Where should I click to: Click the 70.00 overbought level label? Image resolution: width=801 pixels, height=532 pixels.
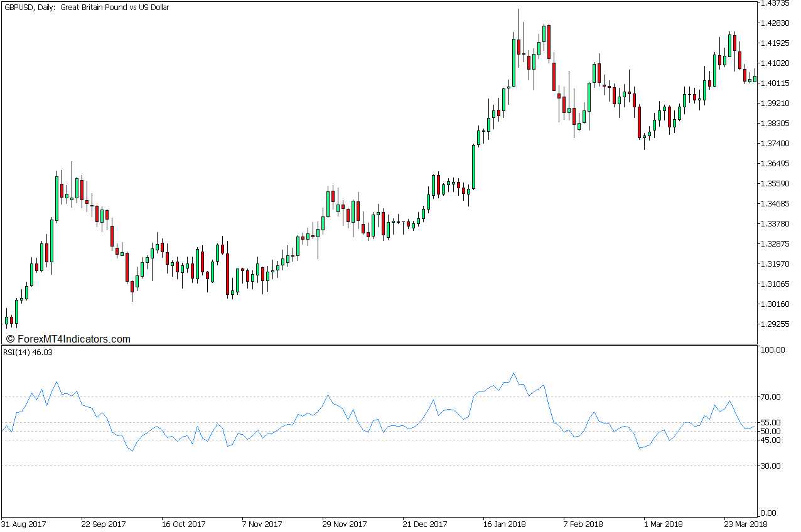[x=771, y=396]
